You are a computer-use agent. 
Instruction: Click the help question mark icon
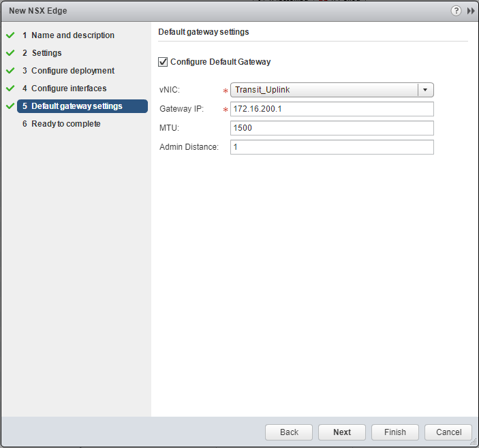click(456, 11)
